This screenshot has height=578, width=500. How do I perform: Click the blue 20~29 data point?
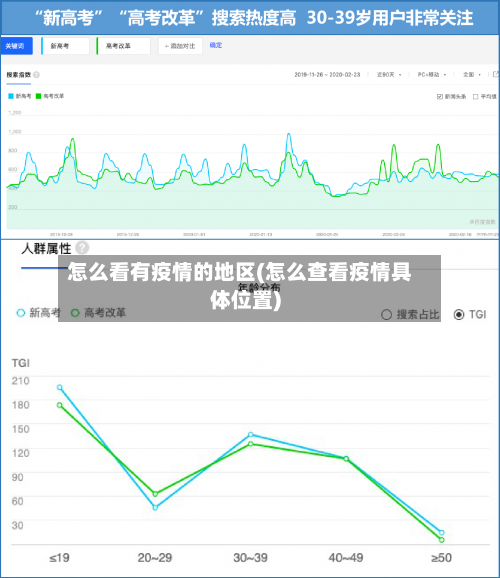(x=155, y=508)
